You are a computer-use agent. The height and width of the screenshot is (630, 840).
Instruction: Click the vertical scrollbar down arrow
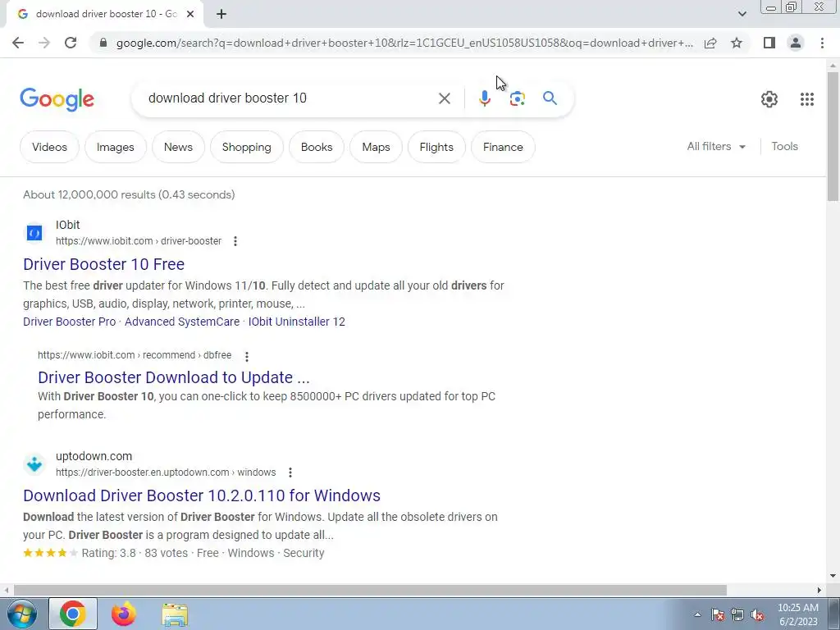coord(833,576)
